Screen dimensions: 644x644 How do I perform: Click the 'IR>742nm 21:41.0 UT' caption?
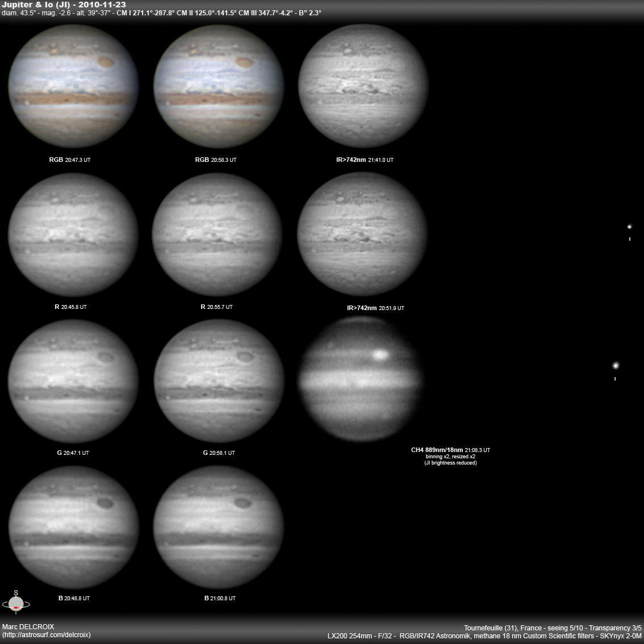pyautogui.click(x=365, y=160)
